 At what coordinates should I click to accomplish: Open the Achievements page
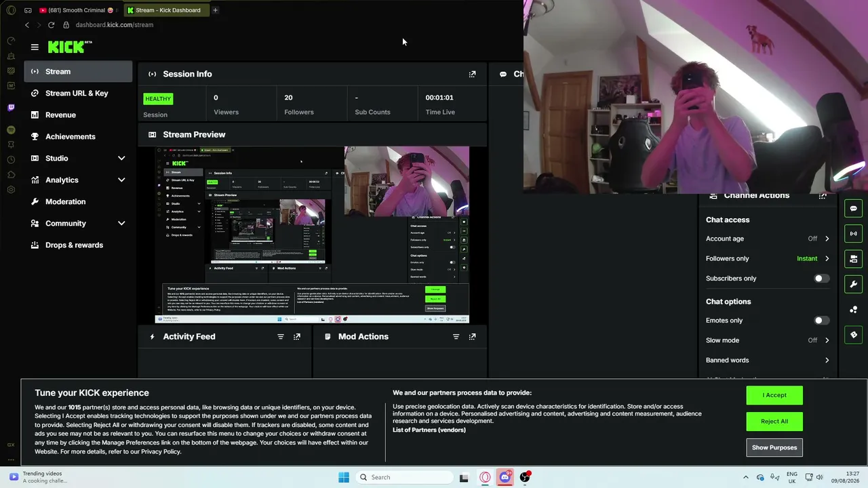coord(78,136)
